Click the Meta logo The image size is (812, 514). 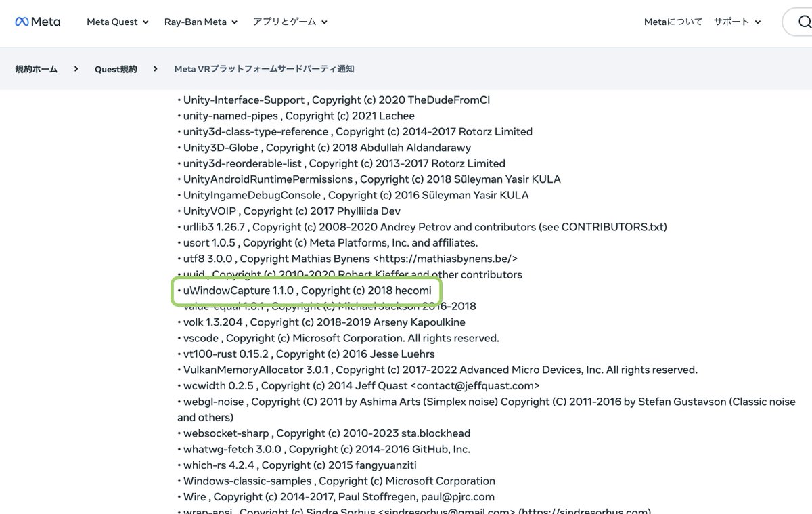coord(38,22)
